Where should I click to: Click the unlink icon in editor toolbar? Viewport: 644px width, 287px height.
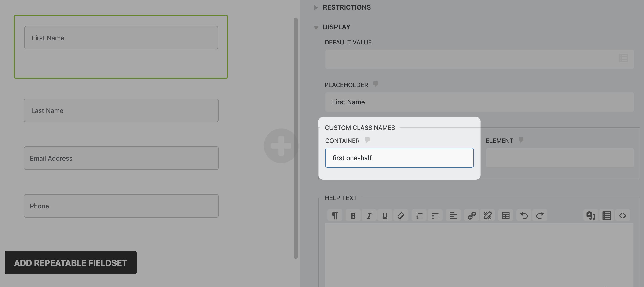click(x=487, y=216)
